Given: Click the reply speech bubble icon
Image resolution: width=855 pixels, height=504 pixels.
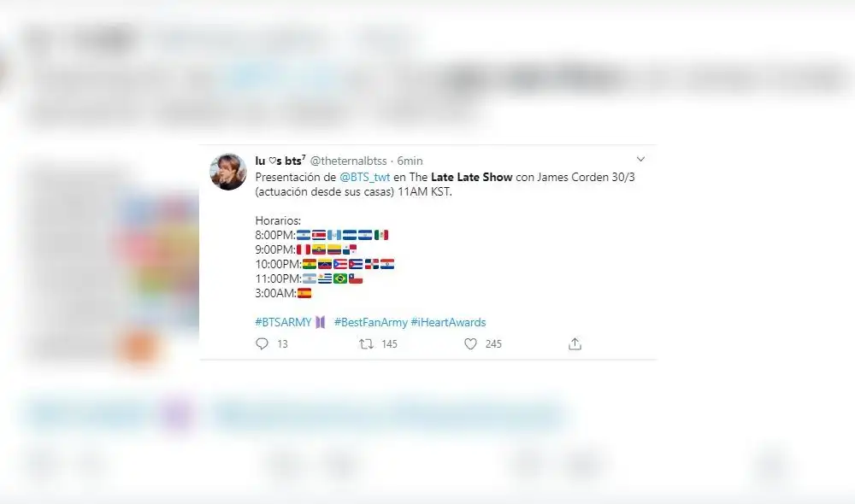Looking at the screenshot, I should pyautogui.click(x=262, y=343).
